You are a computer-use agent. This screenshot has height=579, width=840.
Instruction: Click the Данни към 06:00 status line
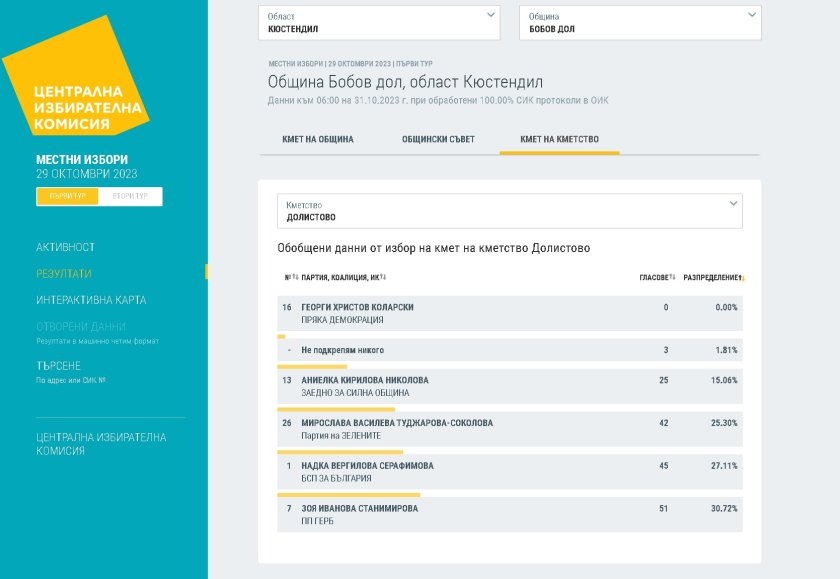(x=438, y=100)
